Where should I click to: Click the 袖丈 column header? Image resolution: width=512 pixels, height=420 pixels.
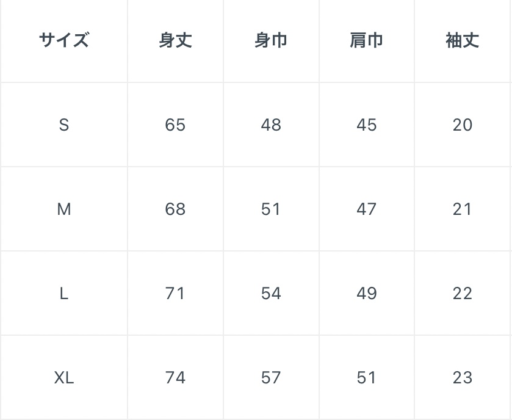pos(463,41)
